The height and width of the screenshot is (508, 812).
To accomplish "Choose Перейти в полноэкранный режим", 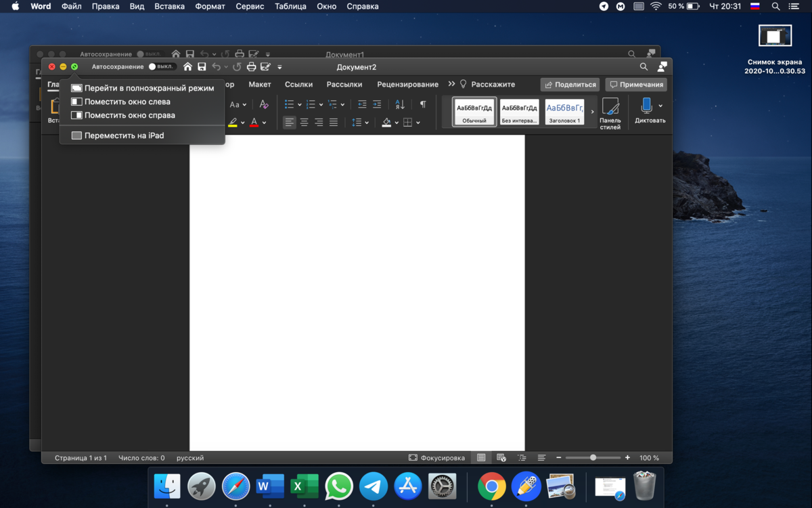I will (142, 88).
